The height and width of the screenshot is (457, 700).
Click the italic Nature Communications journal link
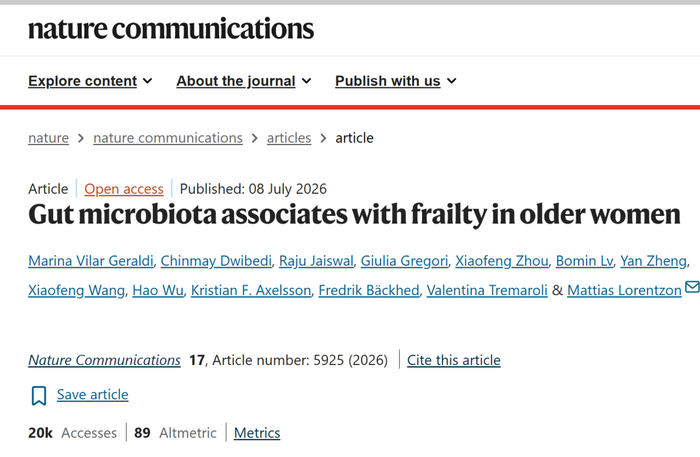[104, 360]
